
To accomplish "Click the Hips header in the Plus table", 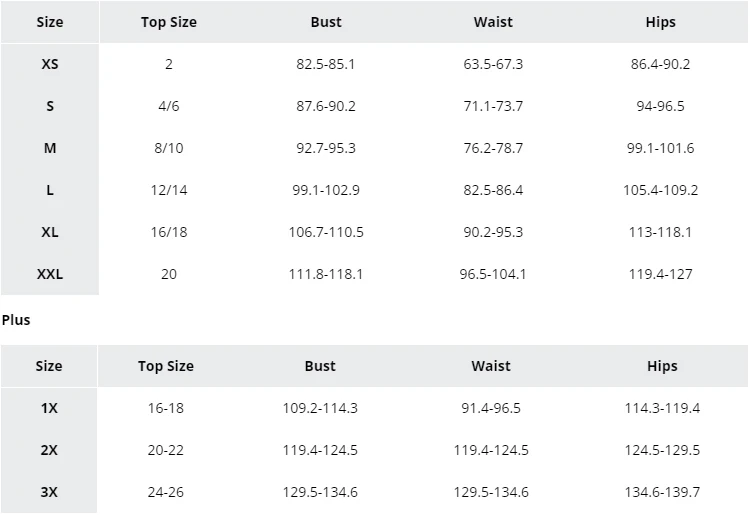I will 662,366.
